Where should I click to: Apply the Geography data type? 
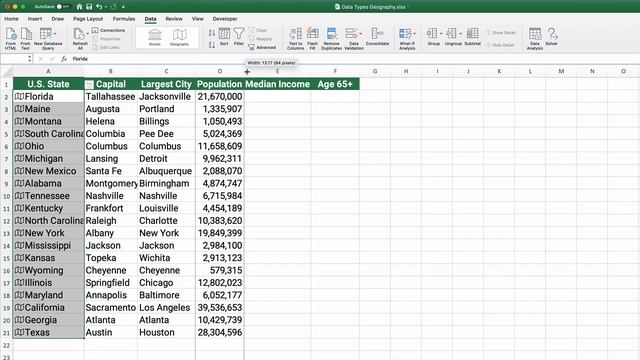(x=179, y=37)
